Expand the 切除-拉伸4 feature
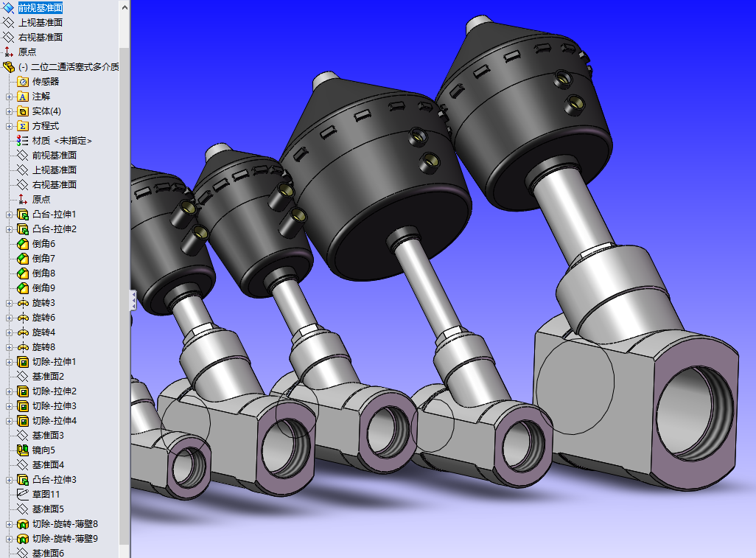756x558 pixels. click(9, 421)
